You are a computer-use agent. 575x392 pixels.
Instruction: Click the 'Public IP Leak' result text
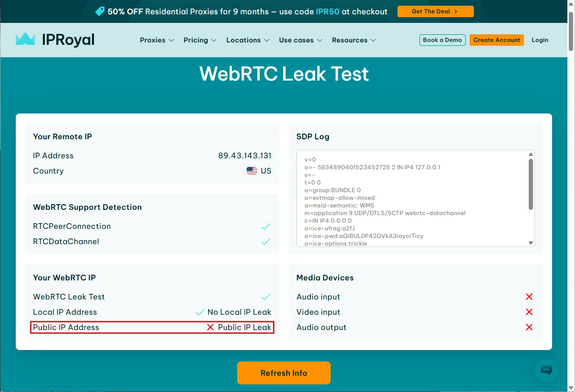(245, 327)
